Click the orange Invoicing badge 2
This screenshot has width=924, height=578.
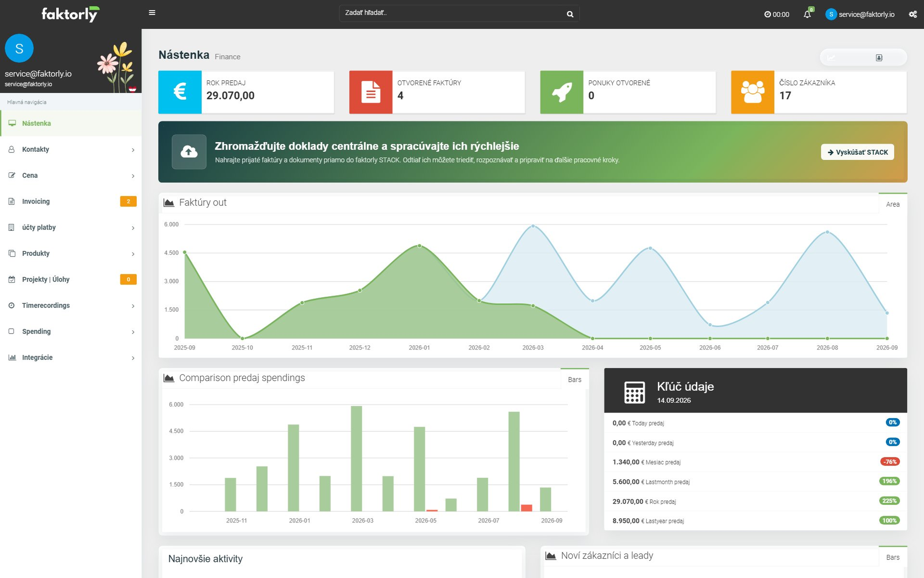128,201
